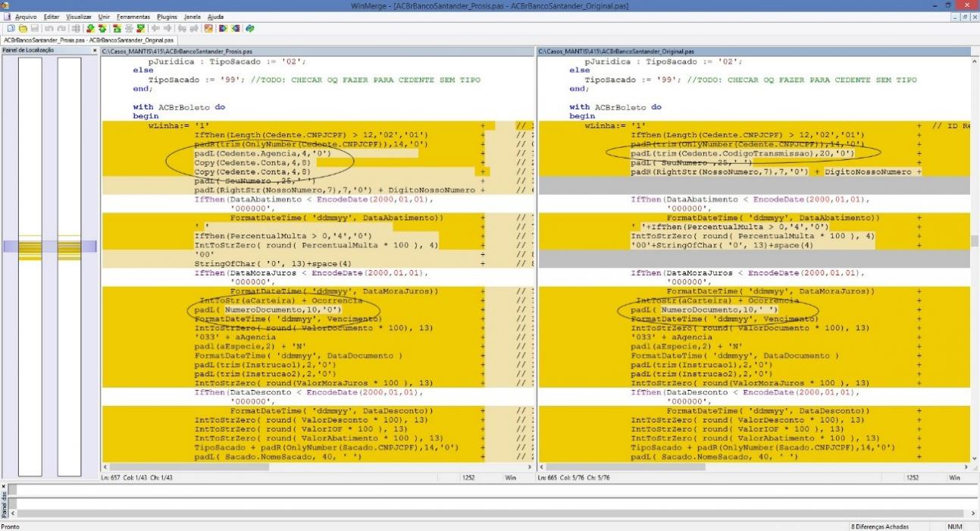Click Copy Right and Advance toolbar icon
980x531 pixels.
click(183, 28)
